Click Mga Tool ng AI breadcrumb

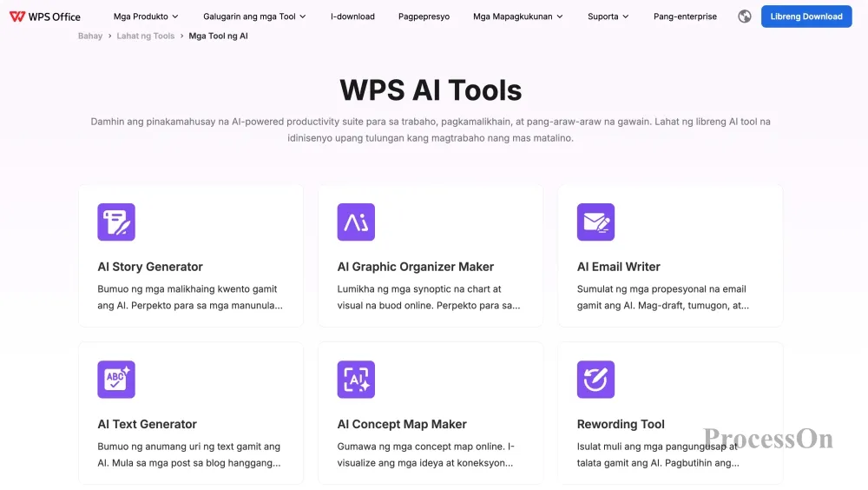(x=218, y=36)
